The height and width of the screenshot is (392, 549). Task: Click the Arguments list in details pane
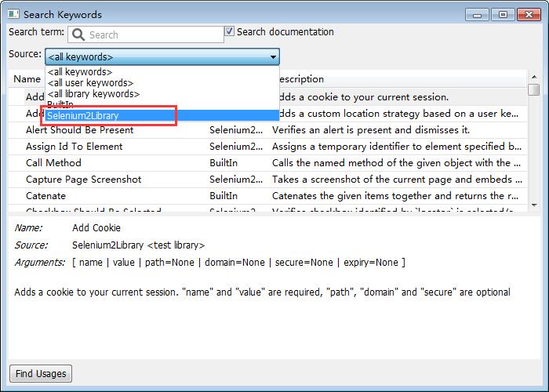[x=238, y=262]
